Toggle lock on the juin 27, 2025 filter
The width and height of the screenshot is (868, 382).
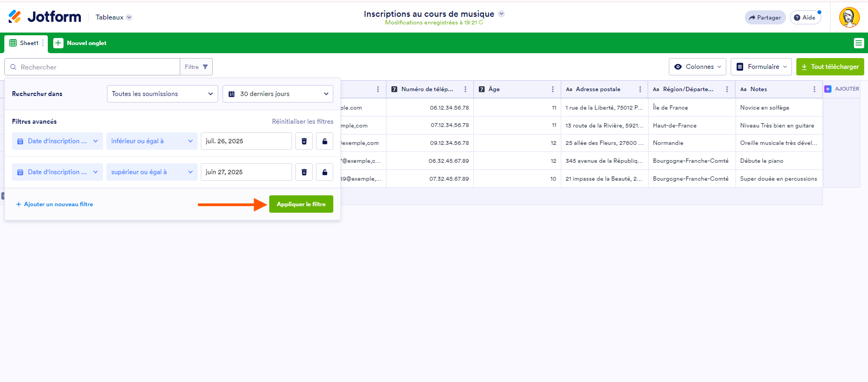point(325,172)
